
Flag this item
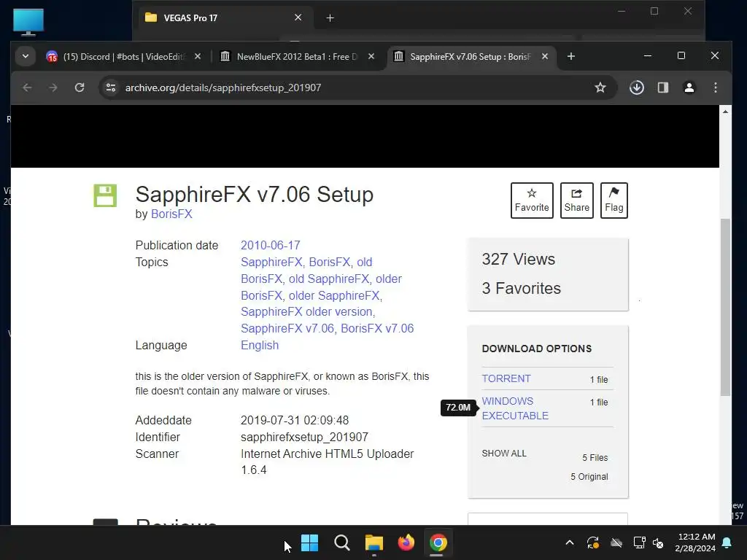tap(614, 201)
